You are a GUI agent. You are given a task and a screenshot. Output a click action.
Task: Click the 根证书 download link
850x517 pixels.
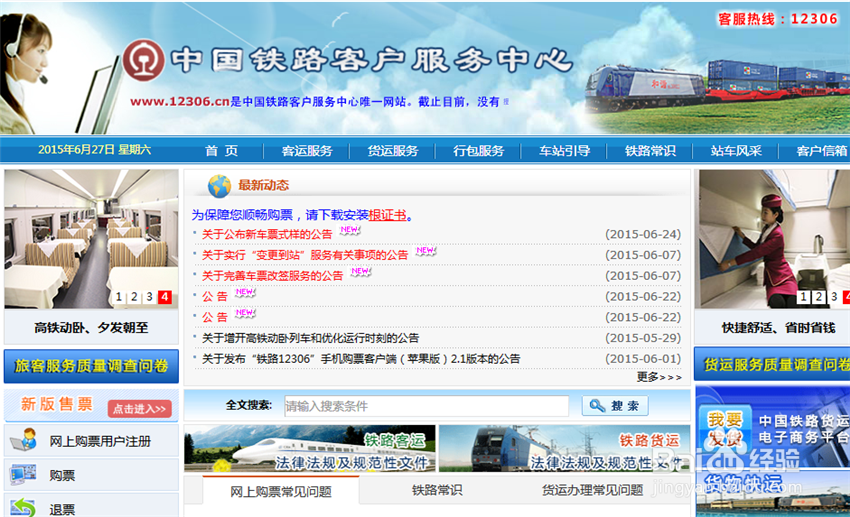click(x=387, y=215)
